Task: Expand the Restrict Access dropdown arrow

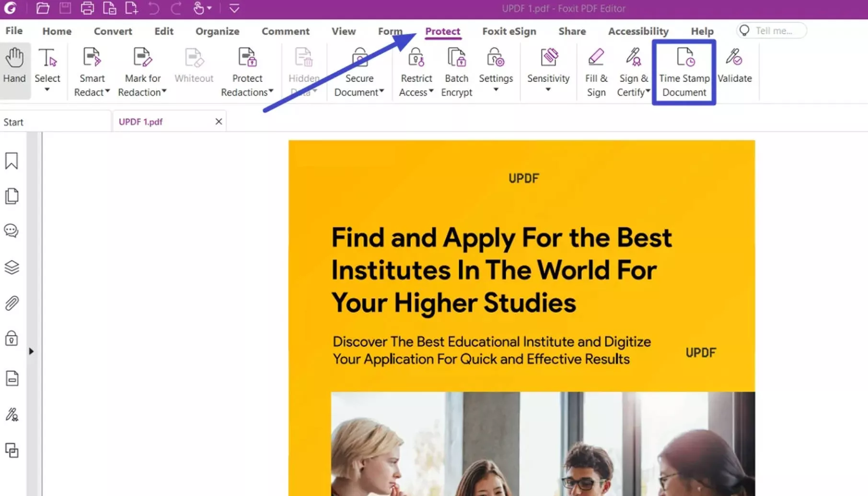Action: click(x=431, y=91)
